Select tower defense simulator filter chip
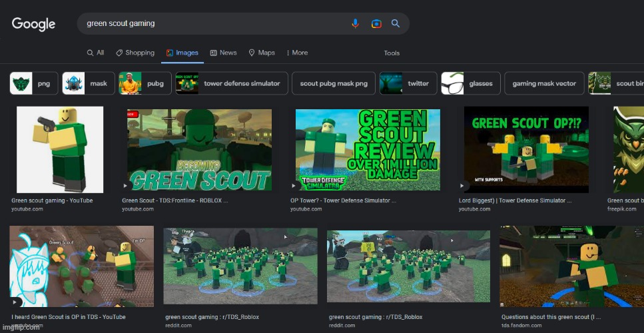644x333 pixels. coord(232,83)
